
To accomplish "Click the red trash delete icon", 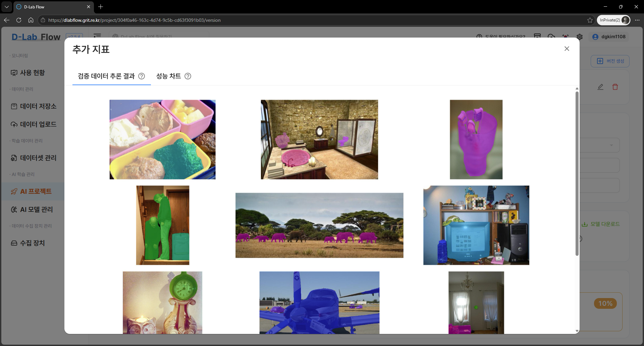I will pyautogui.click(x=615, y=87).
